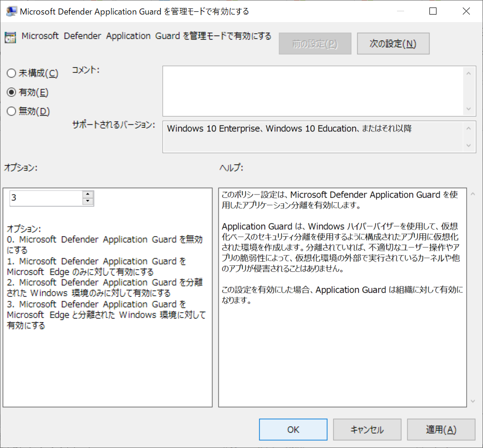Click down arrow of supported version scrollbar
Image resolution: width=483 pixels, height=448 pixels.
[468, 145]
